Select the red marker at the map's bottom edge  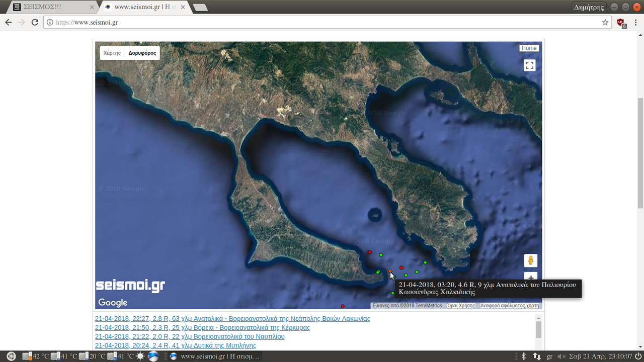(343, 306)
